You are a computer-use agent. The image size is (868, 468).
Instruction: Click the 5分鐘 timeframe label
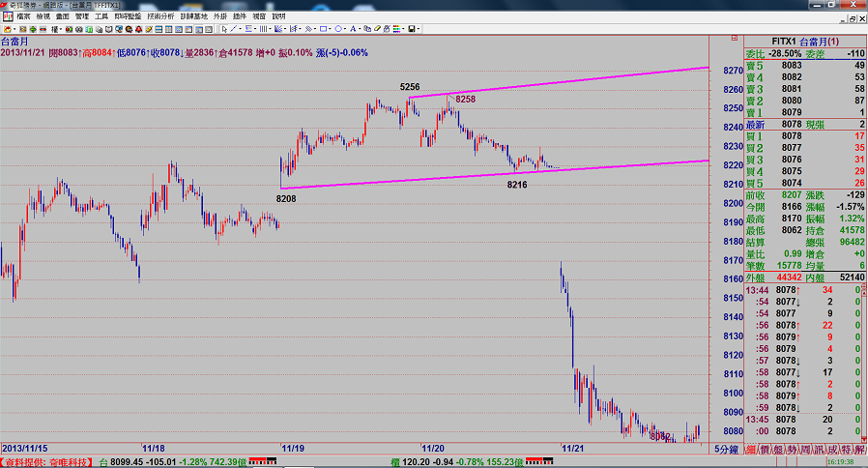[x=727, y=450]
